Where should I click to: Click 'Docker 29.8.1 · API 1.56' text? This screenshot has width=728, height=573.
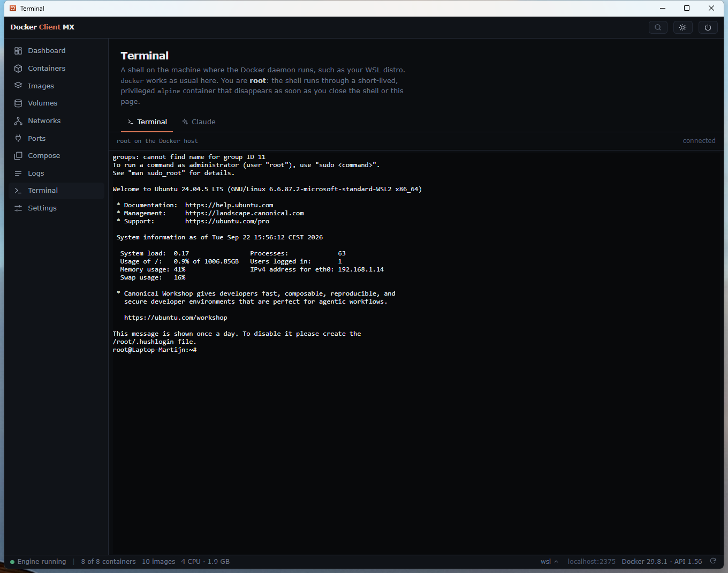coord(662,562)
